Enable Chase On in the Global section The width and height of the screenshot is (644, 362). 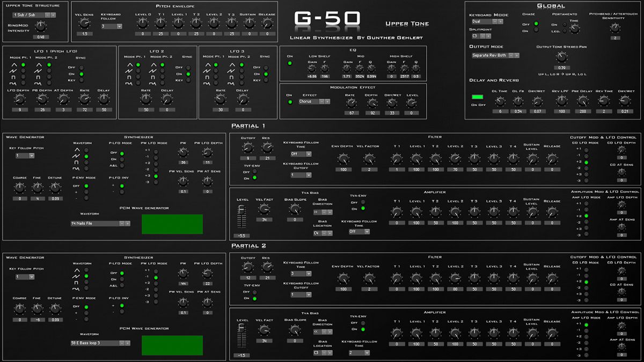pos(536,29)
